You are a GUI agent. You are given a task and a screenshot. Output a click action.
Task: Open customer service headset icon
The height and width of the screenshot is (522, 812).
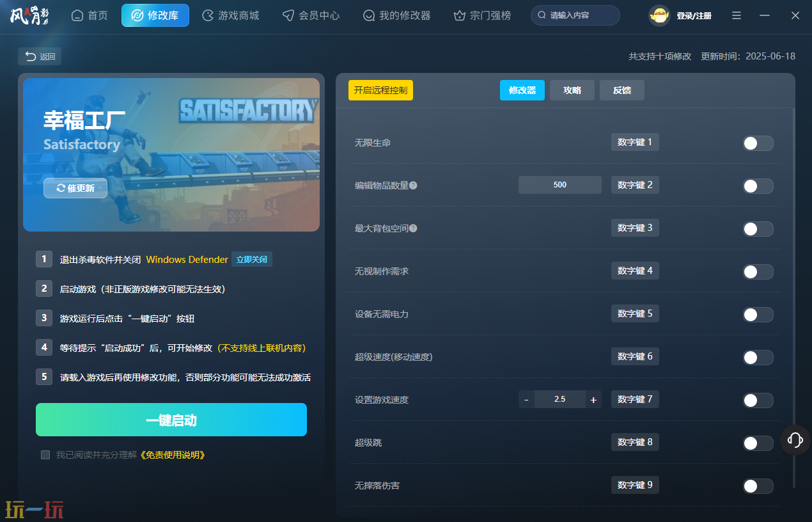795,440
